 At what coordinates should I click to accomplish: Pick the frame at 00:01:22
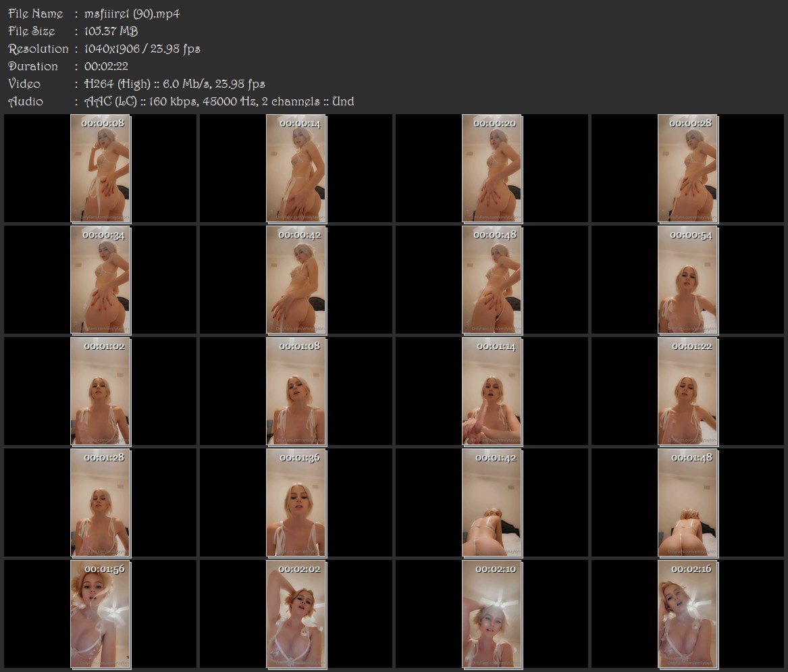(x=688, y=392)
